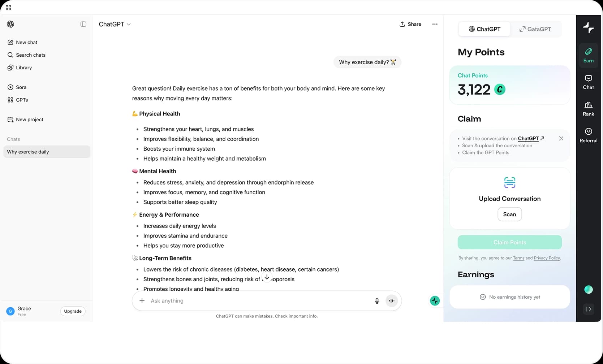
Task: Click the green floating sparkle icon
Action: (435, 300)
